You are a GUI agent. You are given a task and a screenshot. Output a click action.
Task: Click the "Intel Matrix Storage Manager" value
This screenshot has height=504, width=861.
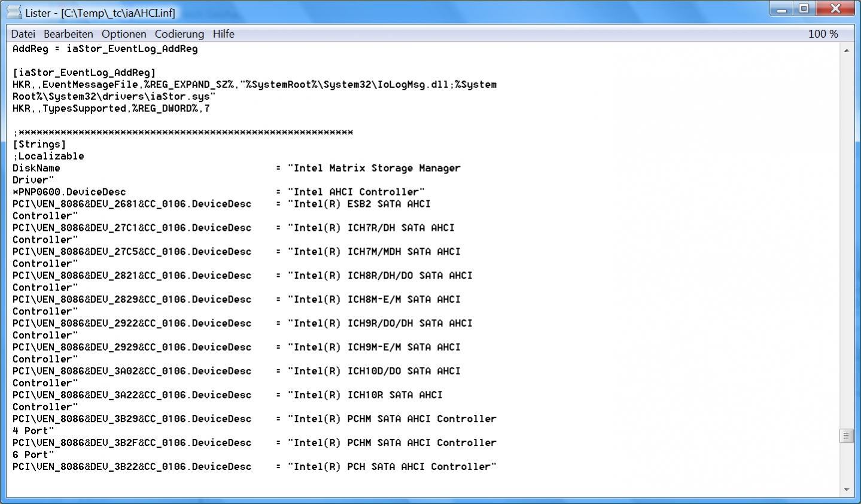pos(375,168)
